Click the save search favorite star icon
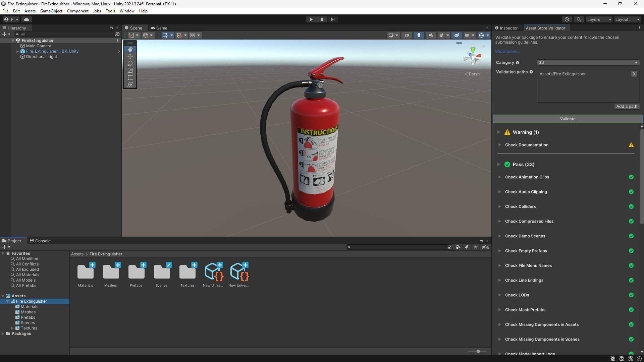 [476, 247]
